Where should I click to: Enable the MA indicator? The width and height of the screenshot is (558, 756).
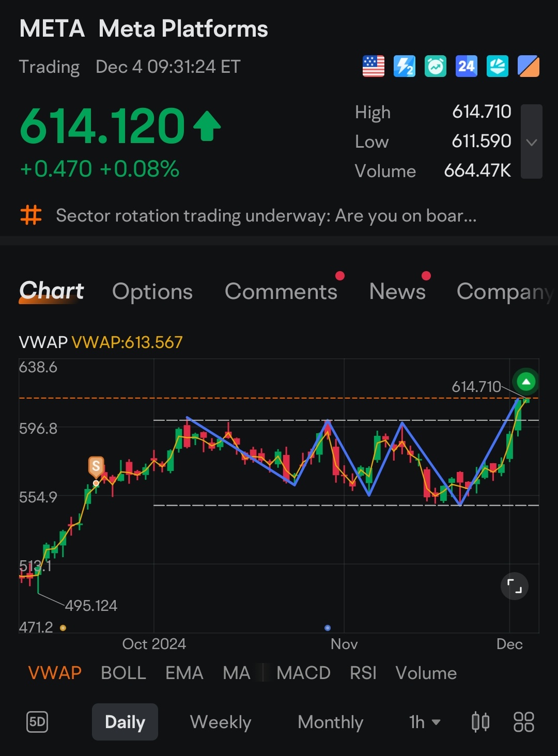[237, 673]
